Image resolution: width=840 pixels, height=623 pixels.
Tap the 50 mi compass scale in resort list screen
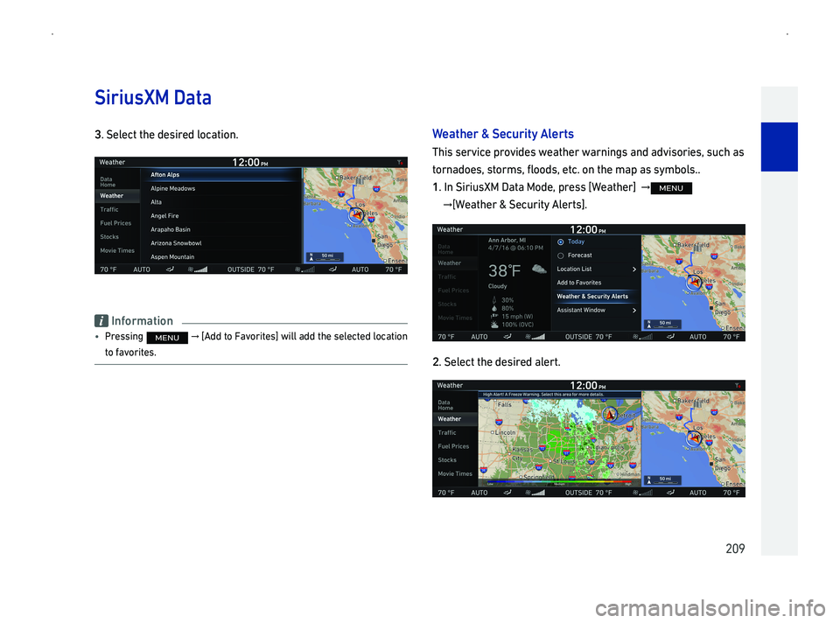tap(325, 257)
